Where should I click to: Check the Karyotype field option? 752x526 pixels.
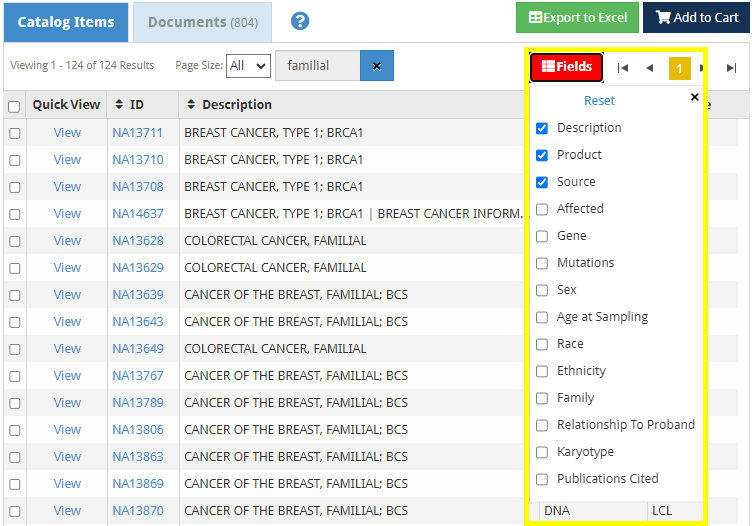(542, 452)
